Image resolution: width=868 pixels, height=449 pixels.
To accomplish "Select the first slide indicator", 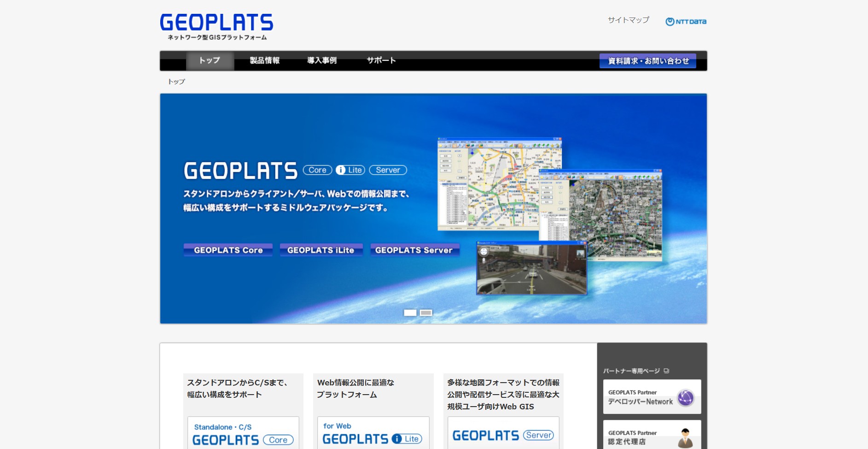I will pos(410,313).
